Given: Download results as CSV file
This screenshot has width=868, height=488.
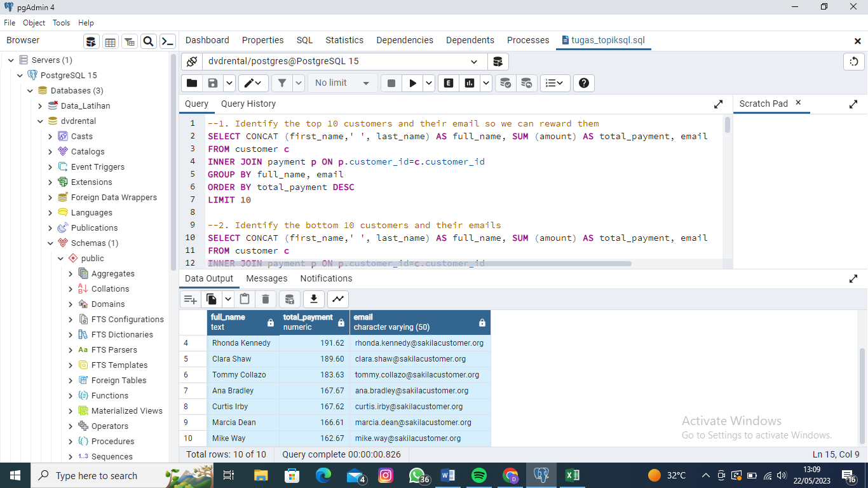Looking at the screenshot, I should (x=313, y=299).
